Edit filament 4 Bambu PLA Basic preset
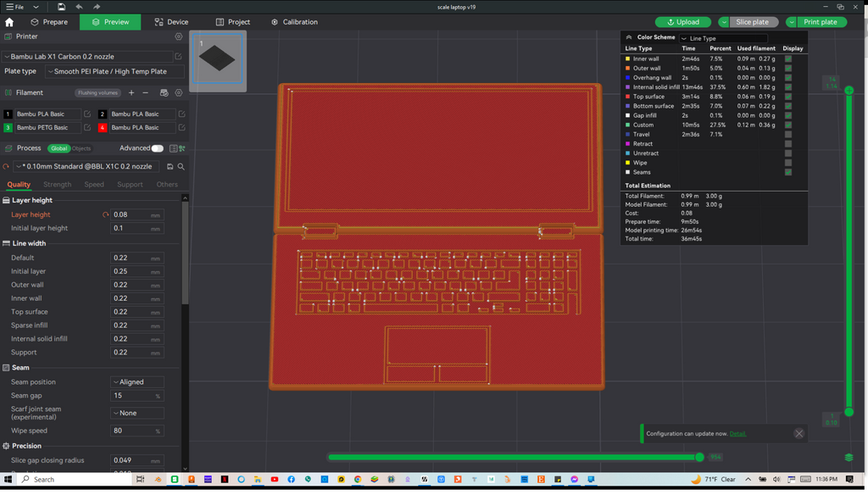 pos(181,127)
